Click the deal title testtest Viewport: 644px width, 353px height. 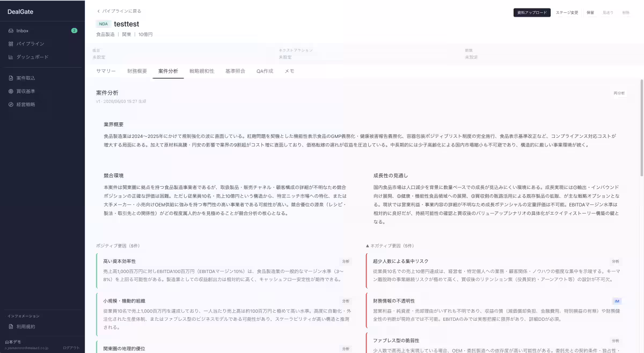(x=127, y=24)
